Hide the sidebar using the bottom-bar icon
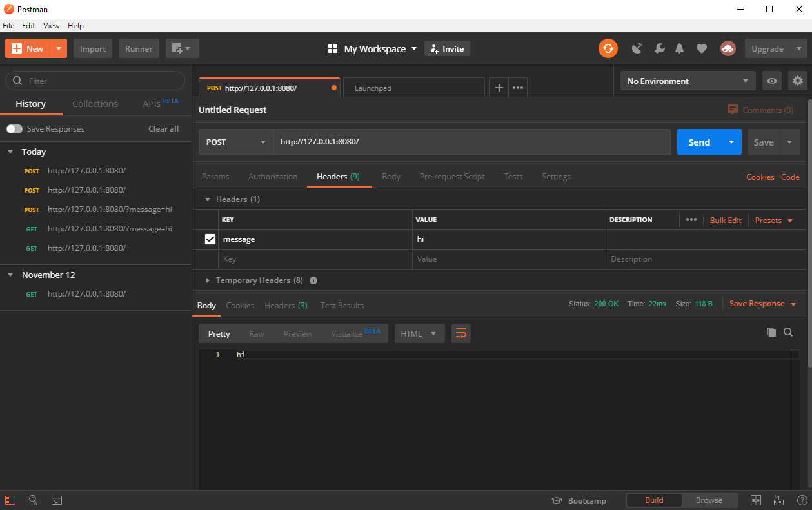This screenshot has height=510, width=812. (10, 500)
